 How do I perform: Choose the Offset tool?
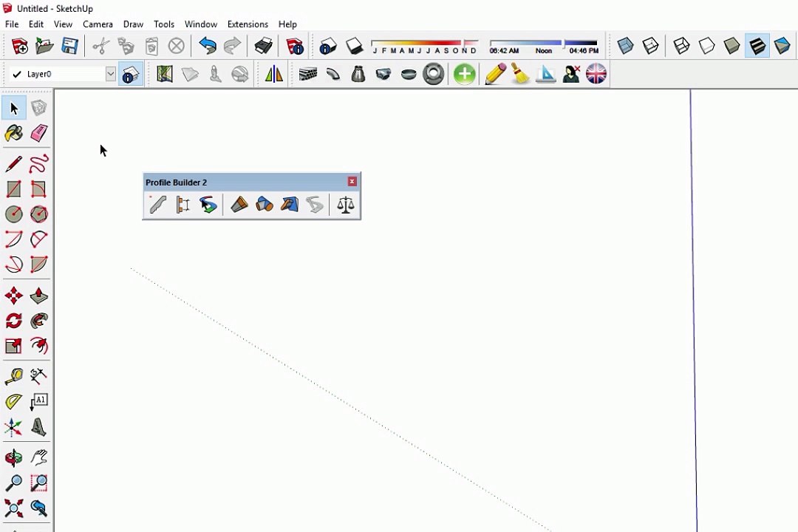38,346
